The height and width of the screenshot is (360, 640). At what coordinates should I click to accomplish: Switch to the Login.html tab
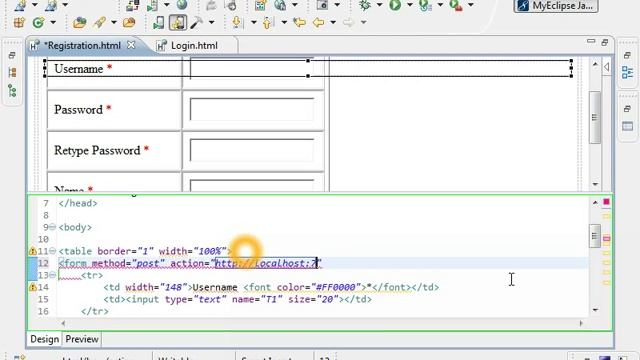(x=194, y=46)
